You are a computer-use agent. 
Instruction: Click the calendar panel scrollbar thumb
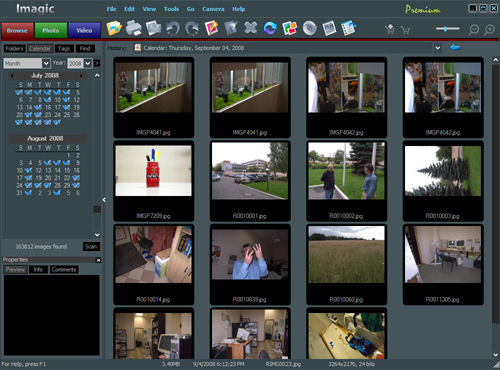[x=97, y=209]
